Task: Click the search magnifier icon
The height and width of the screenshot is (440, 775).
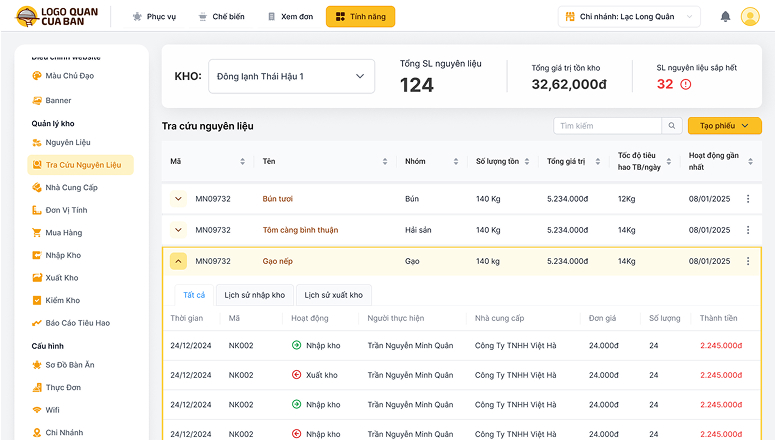Action: [673, 126]
